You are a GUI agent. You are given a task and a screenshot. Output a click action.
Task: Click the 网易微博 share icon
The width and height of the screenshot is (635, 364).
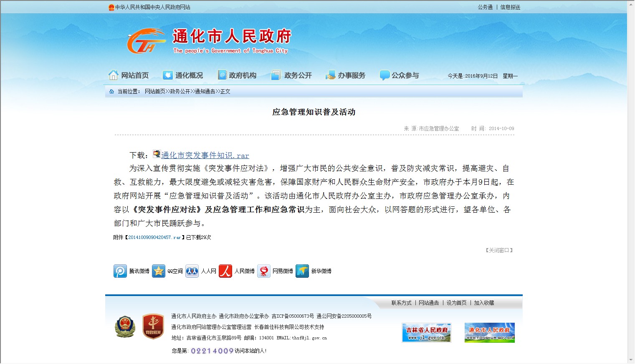(x=264, y=271)
